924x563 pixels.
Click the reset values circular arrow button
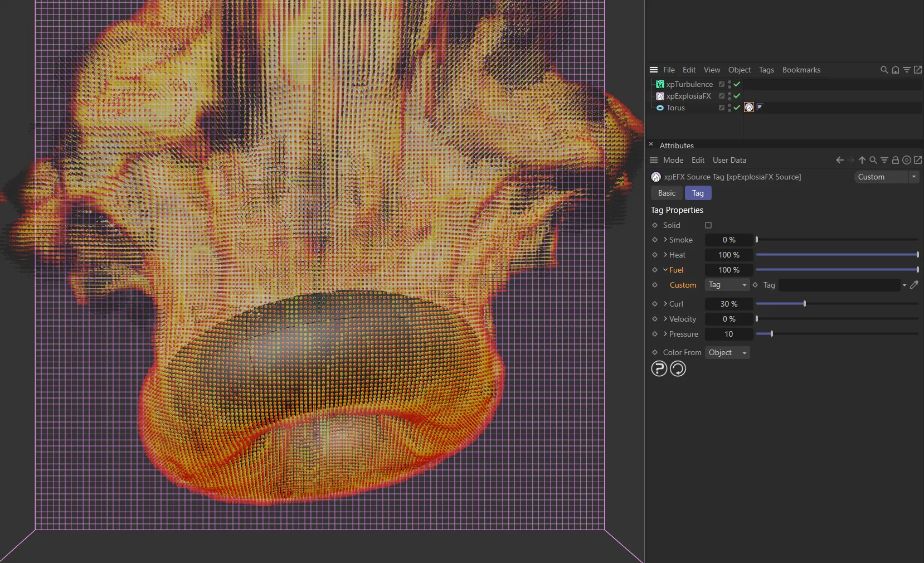click(x=679, y=369)
